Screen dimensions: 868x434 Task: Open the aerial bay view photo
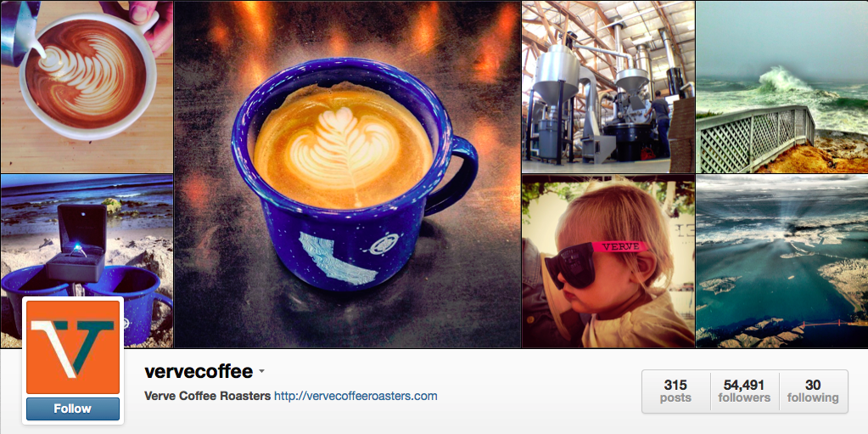click(x=781, y=261)
